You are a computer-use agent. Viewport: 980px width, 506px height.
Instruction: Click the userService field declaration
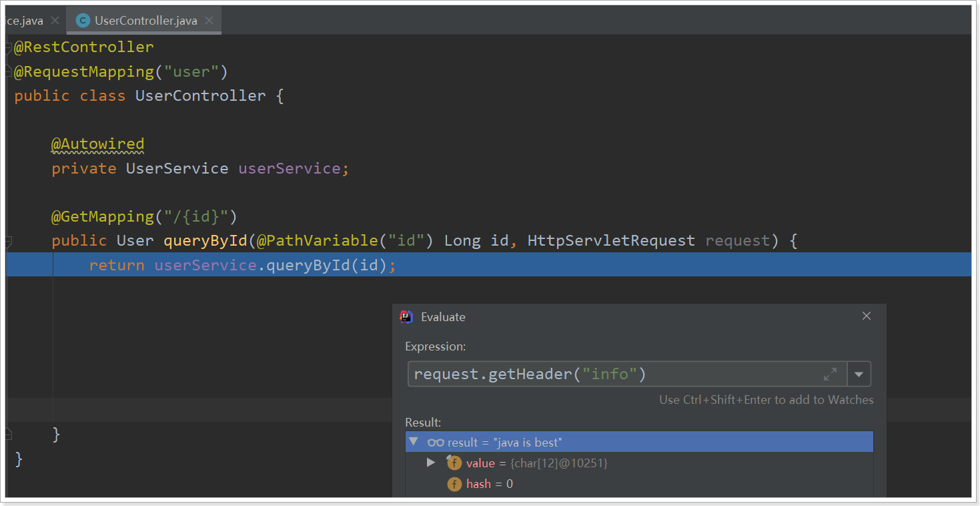290,168
